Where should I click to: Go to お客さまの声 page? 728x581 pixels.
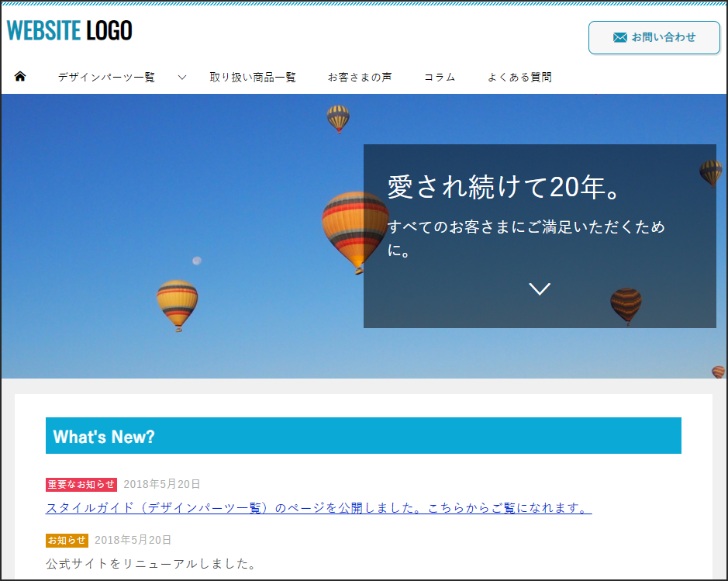[360, 77]
